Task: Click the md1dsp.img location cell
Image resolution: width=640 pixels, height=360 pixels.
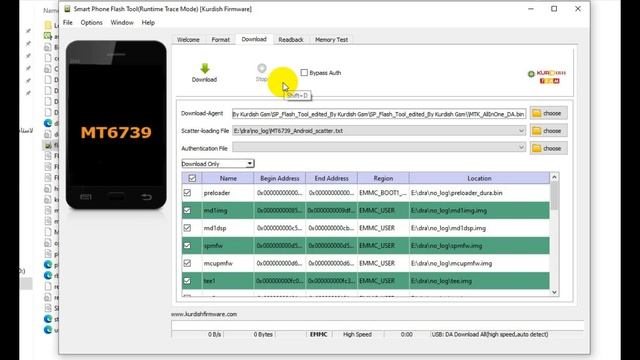Action: tap(480, 228)
